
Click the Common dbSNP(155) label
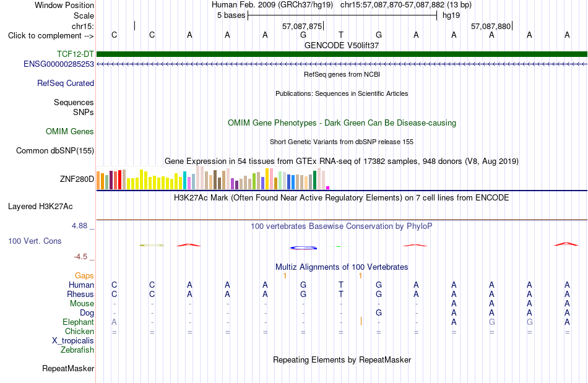[x=55, y=150]
